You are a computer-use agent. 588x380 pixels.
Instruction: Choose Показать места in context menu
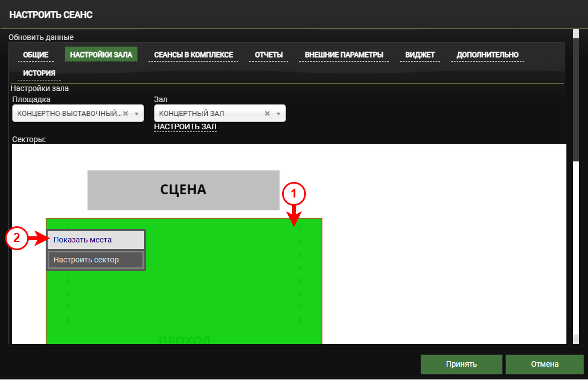tap(96, 240)
